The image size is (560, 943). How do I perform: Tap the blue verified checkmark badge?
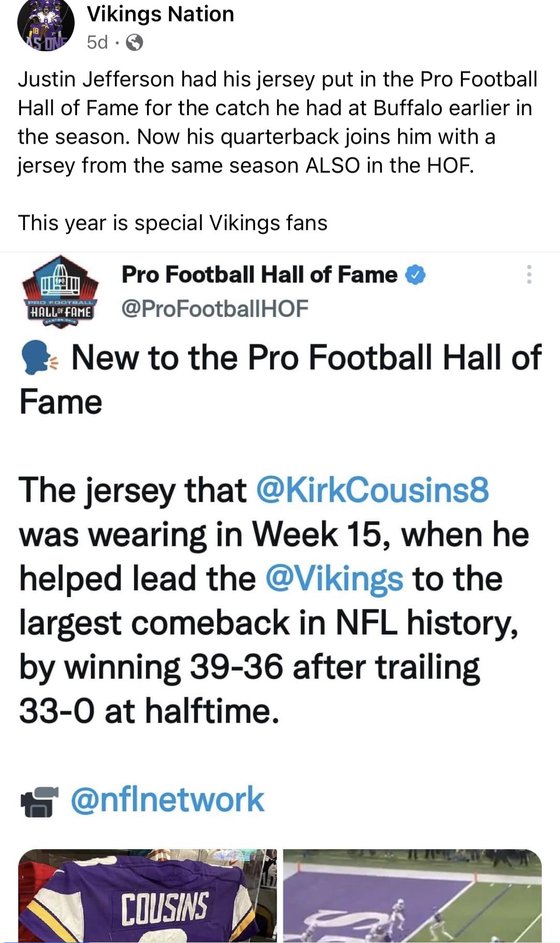click(x=415, y=275)
